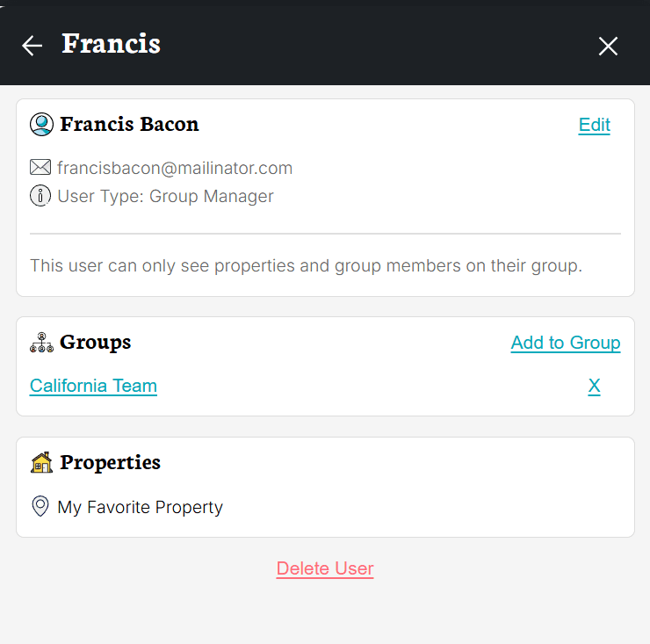Click My Favorite Property entry
This screenshot has width=650, height=644.
140,507
